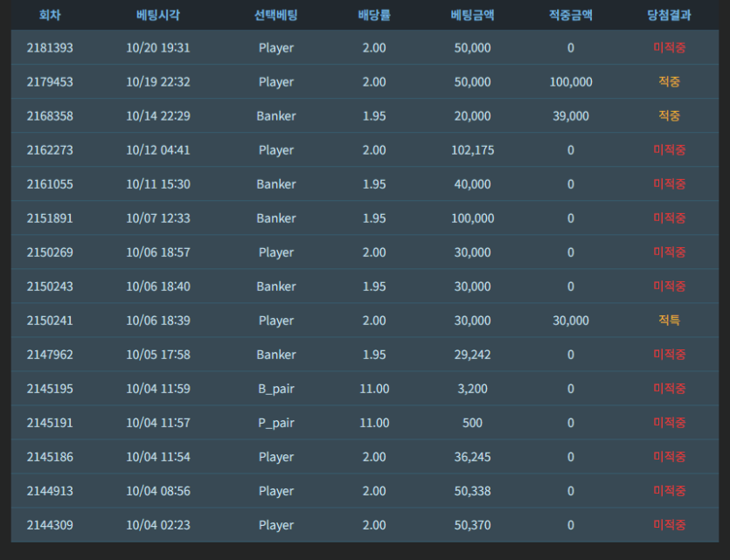Click round number 2147962
730x560 pixels.
tap(50, 355)
